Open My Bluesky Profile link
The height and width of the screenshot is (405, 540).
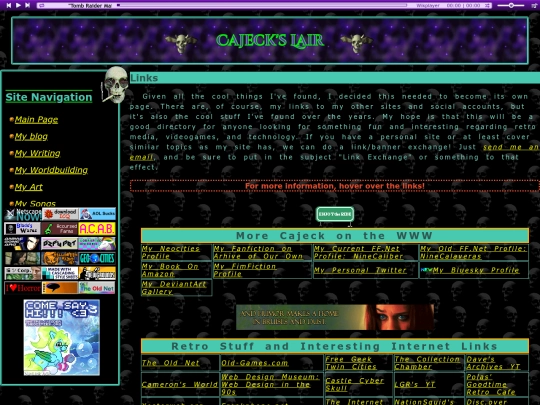(476, 270)
